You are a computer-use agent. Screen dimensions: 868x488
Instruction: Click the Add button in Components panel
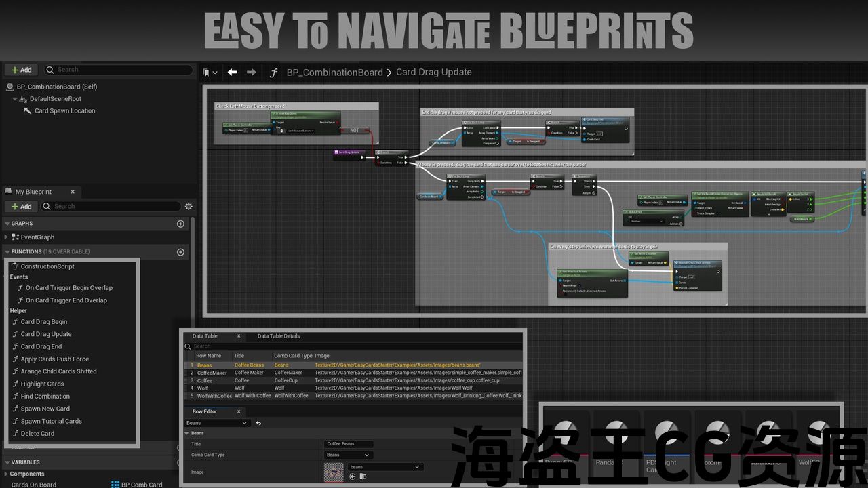coord(21,70)
